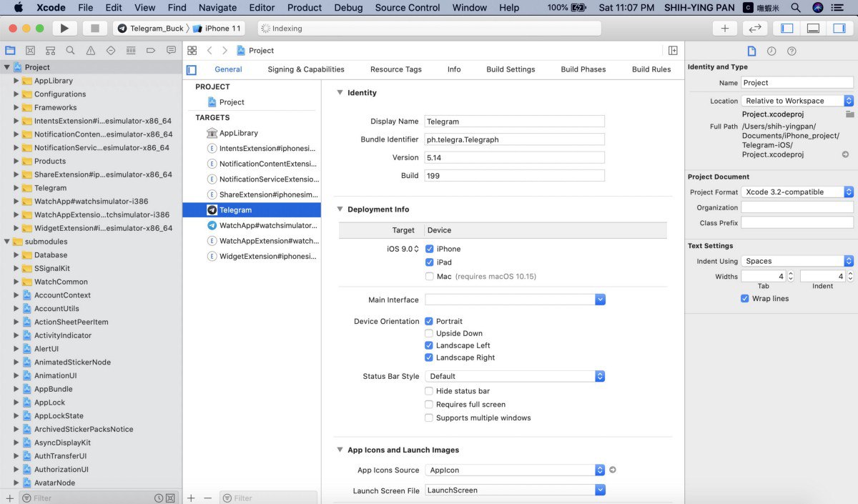Enable the Upside Down orientation checkbox
This screenshot has height=504, width=858.
click(x=429, y=333)
